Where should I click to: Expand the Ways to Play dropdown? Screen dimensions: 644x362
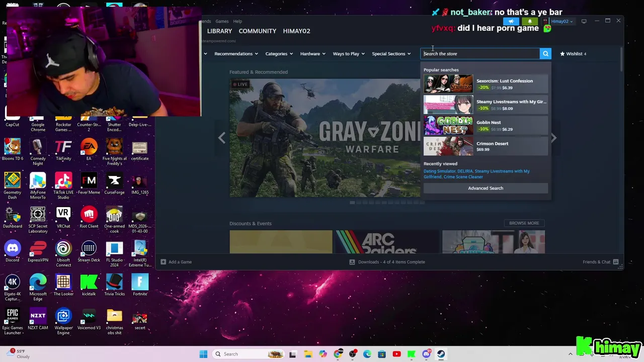(349, 54)
